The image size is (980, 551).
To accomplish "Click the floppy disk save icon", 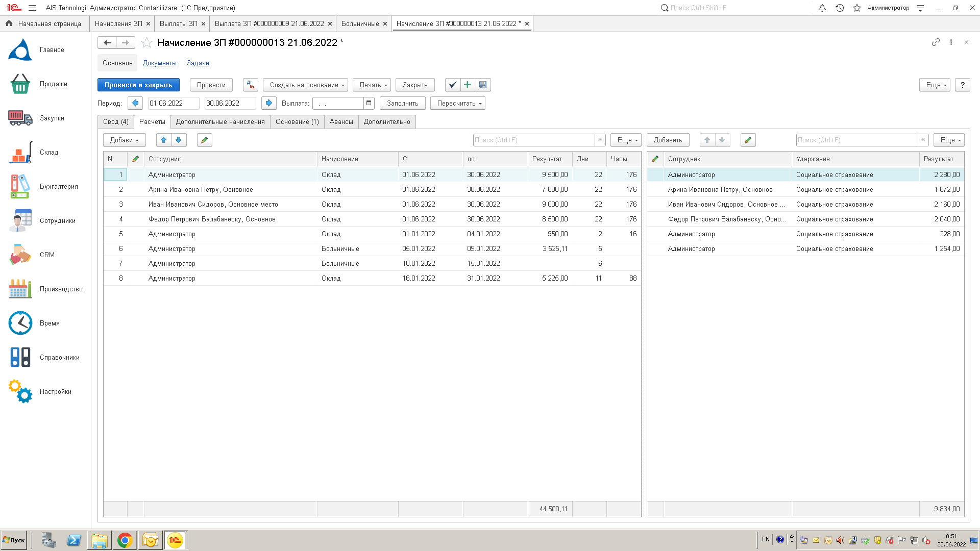I will click(483, 85).
